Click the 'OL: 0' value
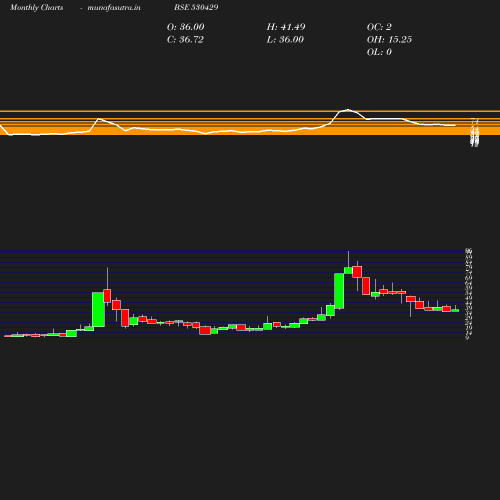500x500 pixels. pos(379,52)
